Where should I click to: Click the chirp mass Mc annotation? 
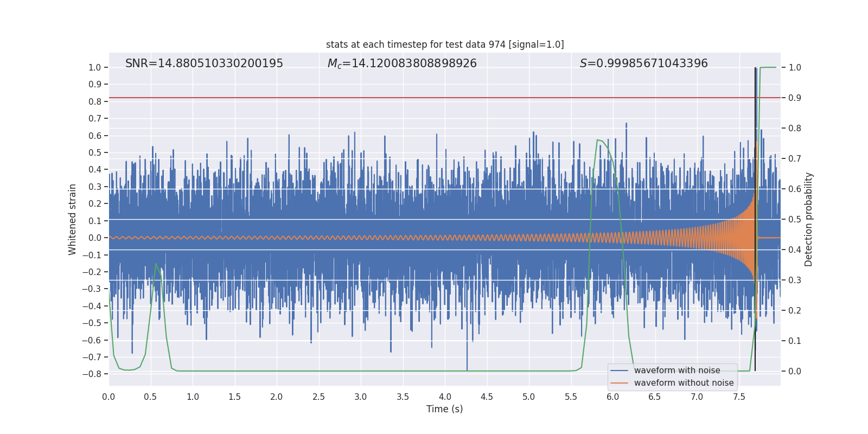[402, 63]
